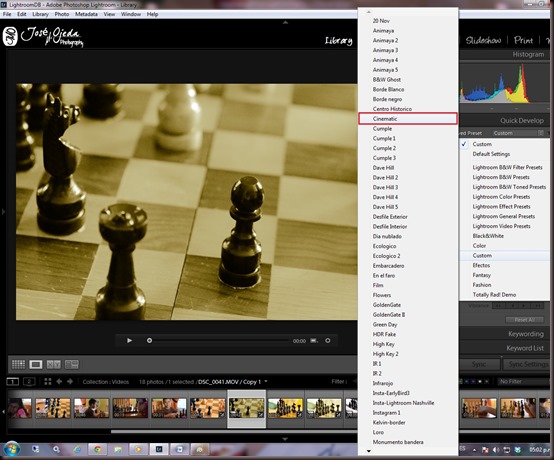
Task: Open the Help menu
Action: [152, 14]
